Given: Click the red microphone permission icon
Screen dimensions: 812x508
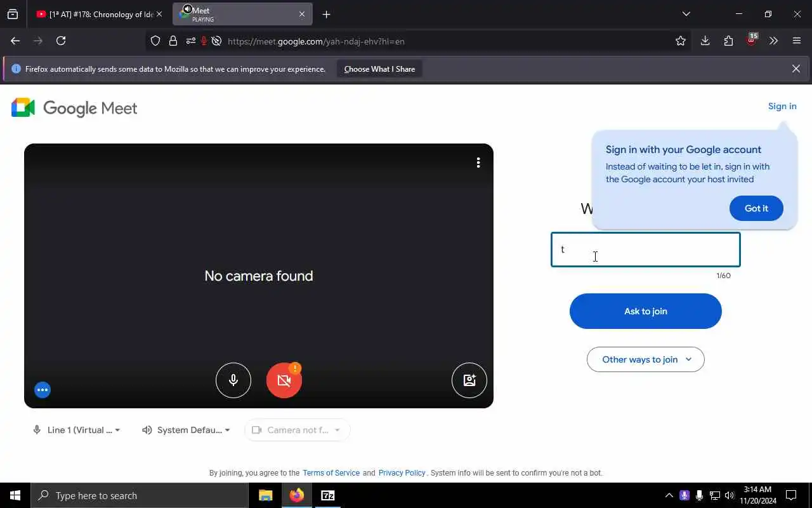Looking at the screenshot, I should pyautogui.click(x=204, y=41).
